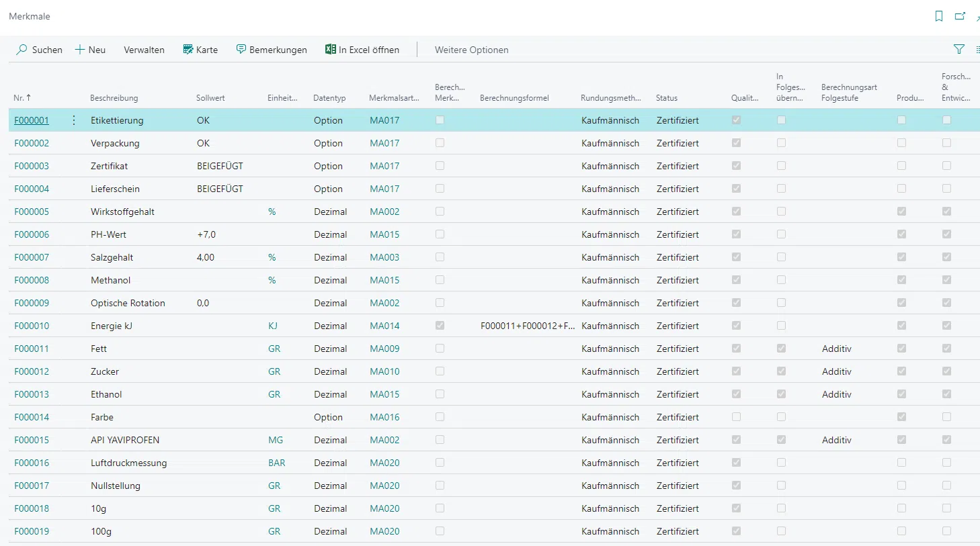Select the Optische Rotation description cell

[128, 303]
